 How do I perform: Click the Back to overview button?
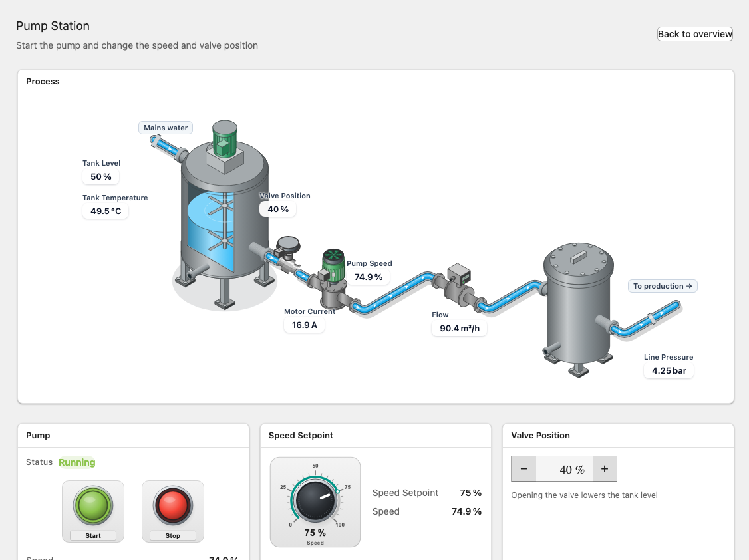click(x=694, y=34)
